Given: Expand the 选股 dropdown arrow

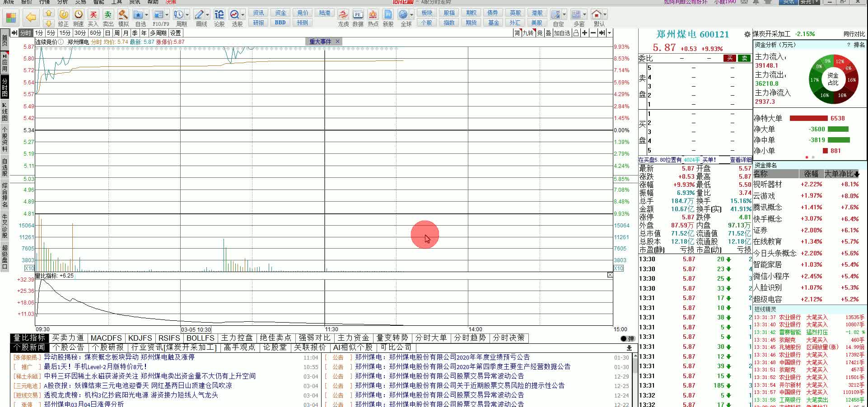Looking at the screenshot, I should click(243, 15).
